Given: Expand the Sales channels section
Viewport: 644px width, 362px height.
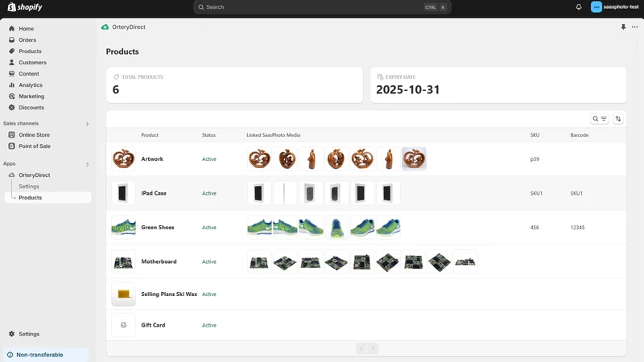Looking at the screenshot, I should [87, 124].
